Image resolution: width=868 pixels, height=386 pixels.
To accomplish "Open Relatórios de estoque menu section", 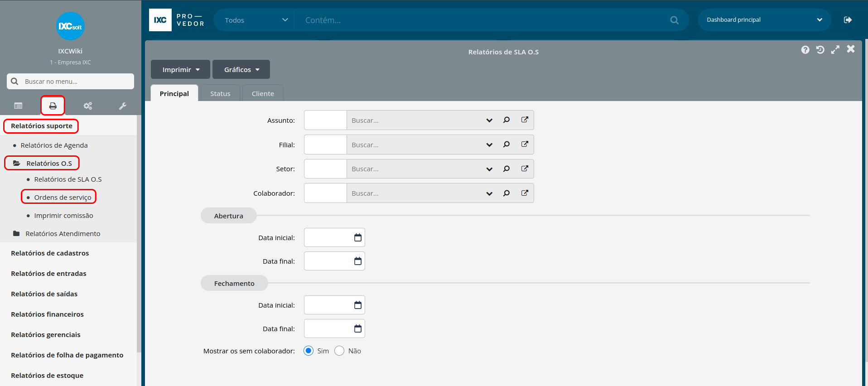I will click(47, 375).
